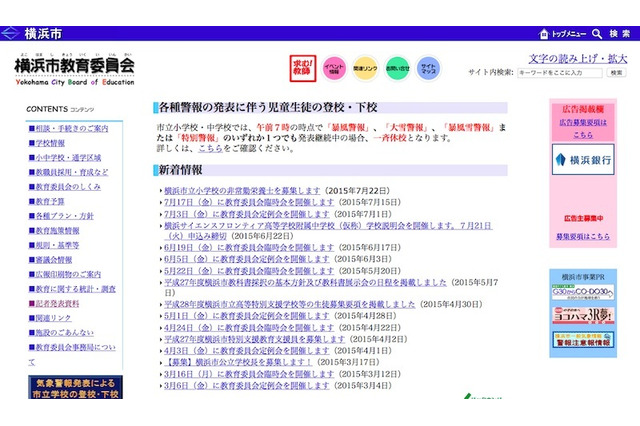Open the red 求む!教師 badge
The width and height of the screenshot is (640, 426).
click(x=303, y=69)
